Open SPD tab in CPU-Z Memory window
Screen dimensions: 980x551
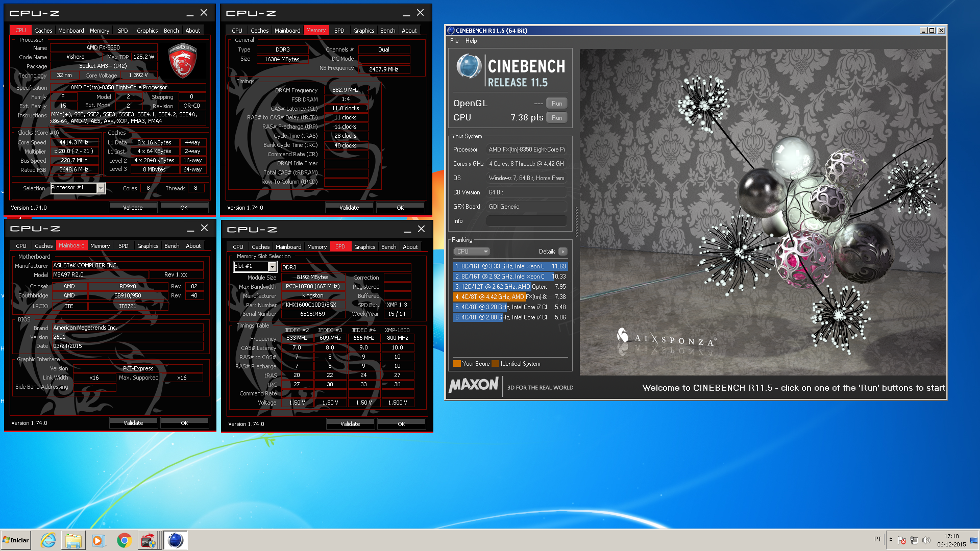click(x=339, y=31)
